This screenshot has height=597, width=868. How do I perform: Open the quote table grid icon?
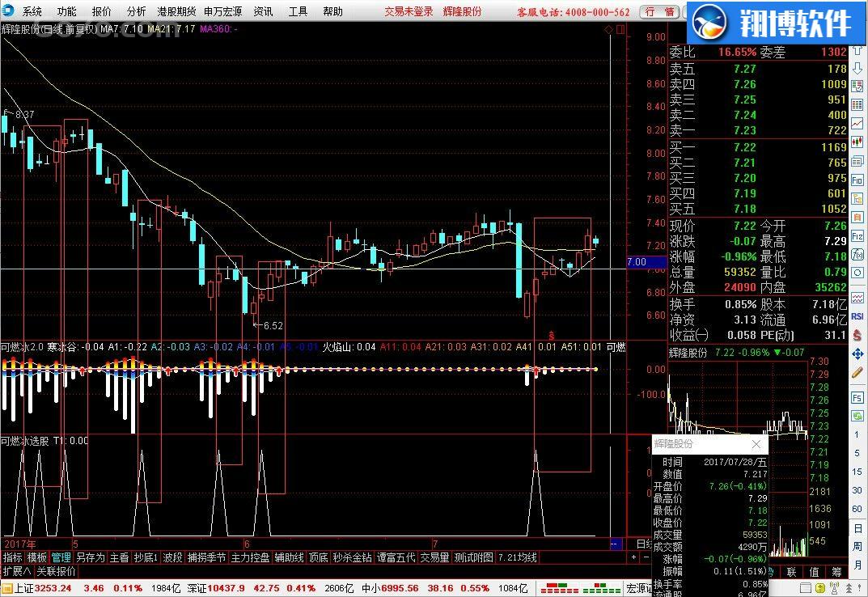click(x=857, y=104)
